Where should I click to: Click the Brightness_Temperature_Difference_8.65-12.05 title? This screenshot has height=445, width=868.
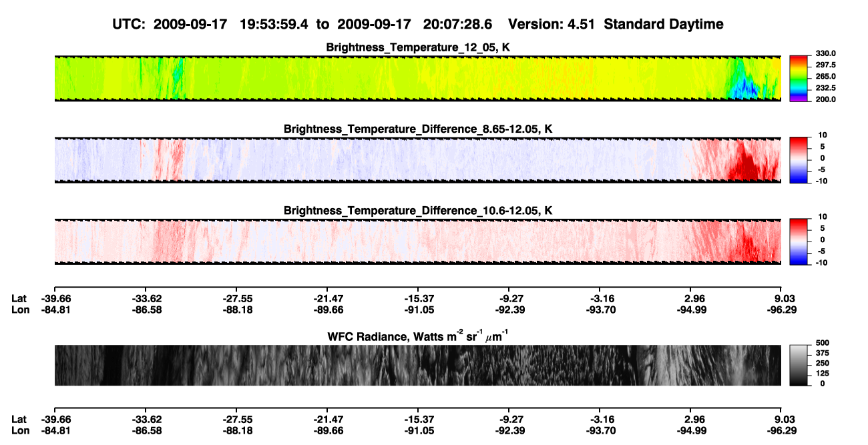tap(418, 128)
